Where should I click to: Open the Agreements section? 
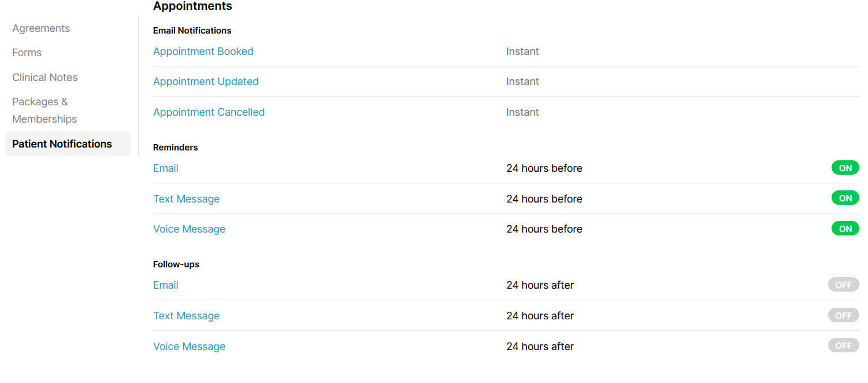[x=41, y=28]
